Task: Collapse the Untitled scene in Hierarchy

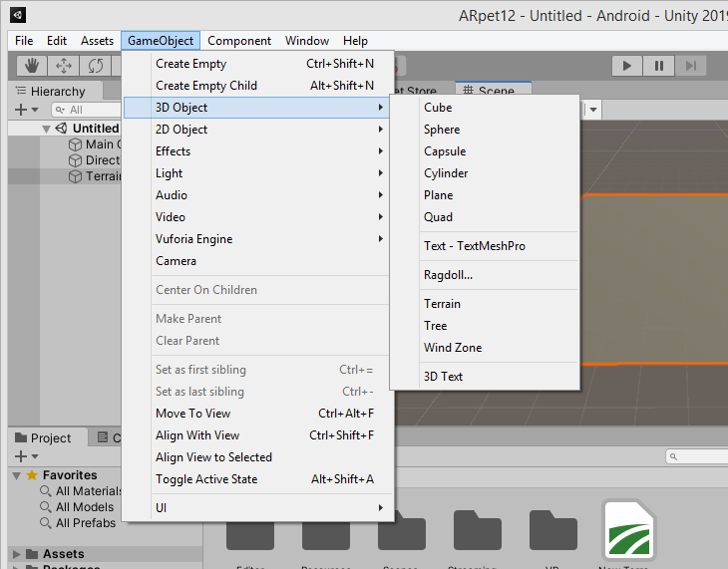Action: pos(46,129)
